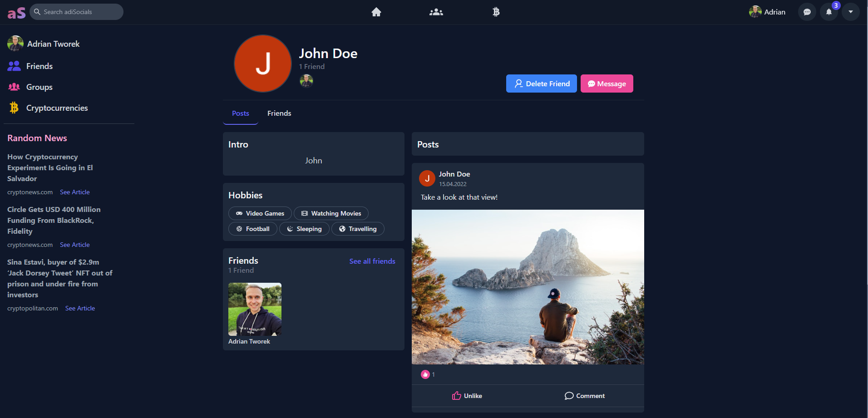Click the Travelling hobby chip

click(x=358, y=229)
